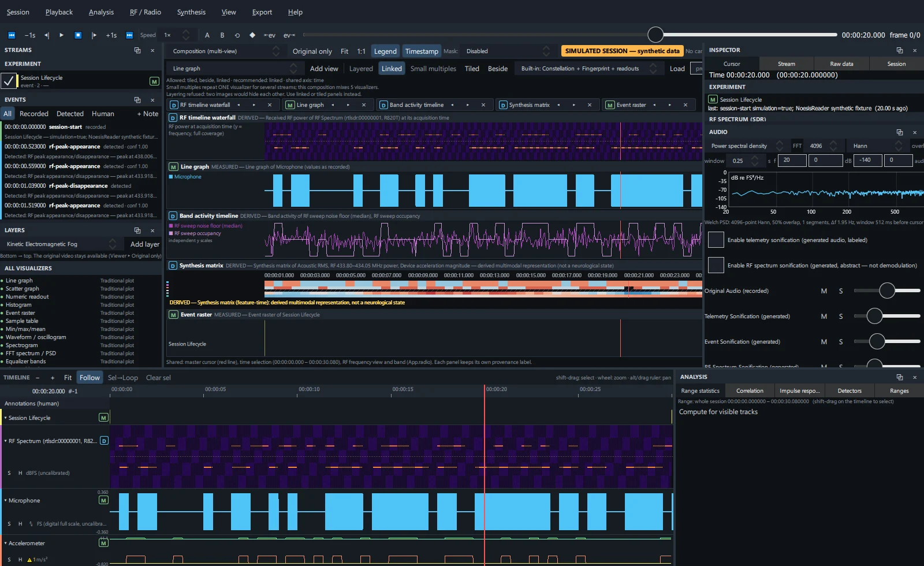Go to next event marker
This screenshot has width=924, height=566.
[289, 35]
